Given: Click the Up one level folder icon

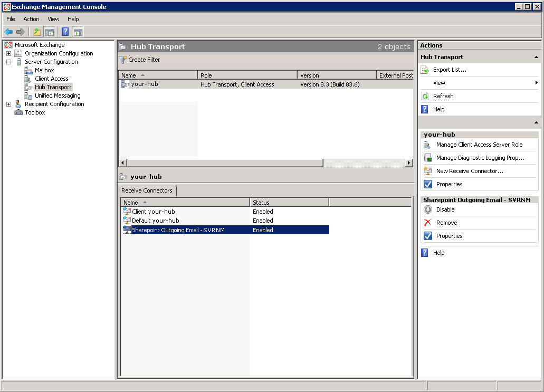Looking at the screenshot, I should tap(37, 32).
